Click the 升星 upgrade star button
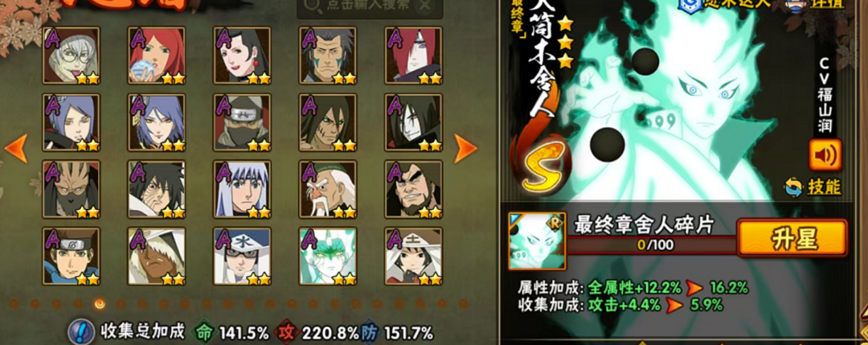The image size is (868, 345). (x=792, y=238)
